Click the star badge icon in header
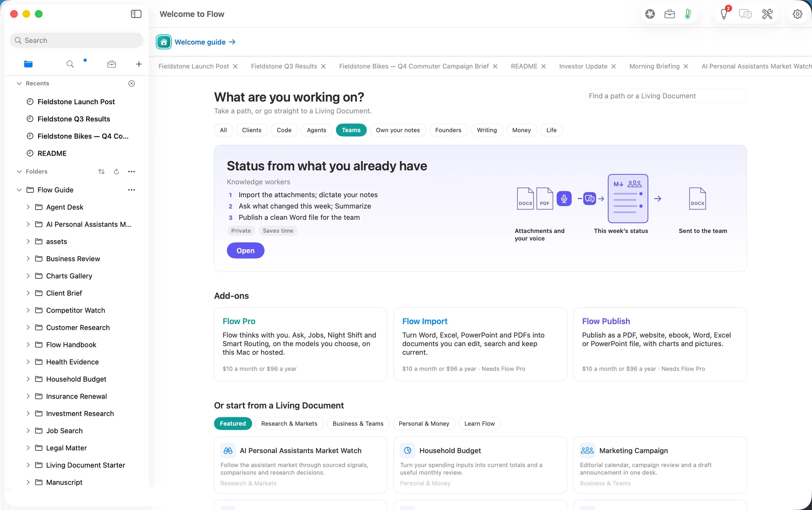This screenshot has width=812, height=510. 650,14
